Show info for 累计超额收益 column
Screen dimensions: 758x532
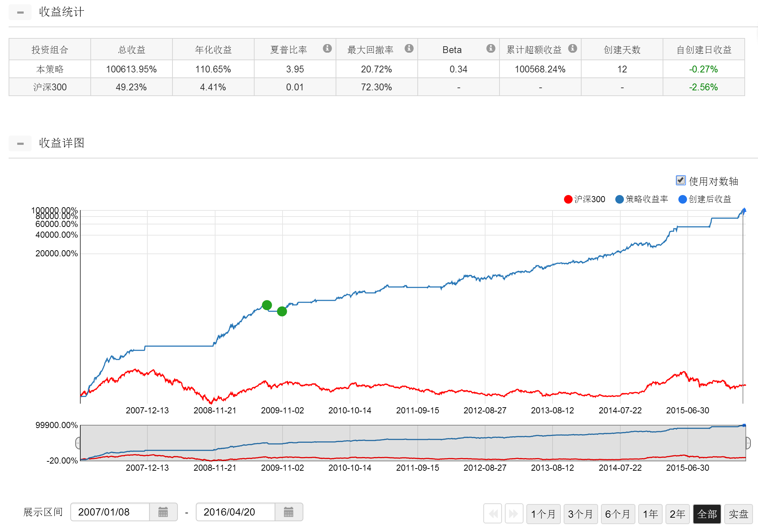(x=573, y=48)
